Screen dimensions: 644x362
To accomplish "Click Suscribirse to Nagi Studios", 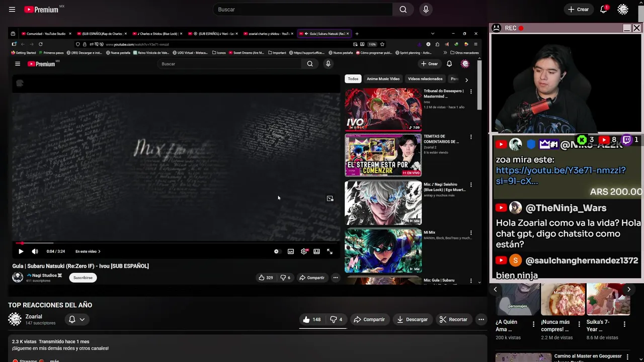I will click(83, 278).
